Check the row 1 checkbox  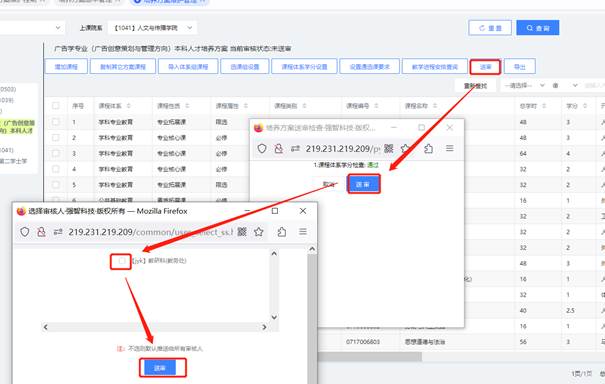(56, 122)
